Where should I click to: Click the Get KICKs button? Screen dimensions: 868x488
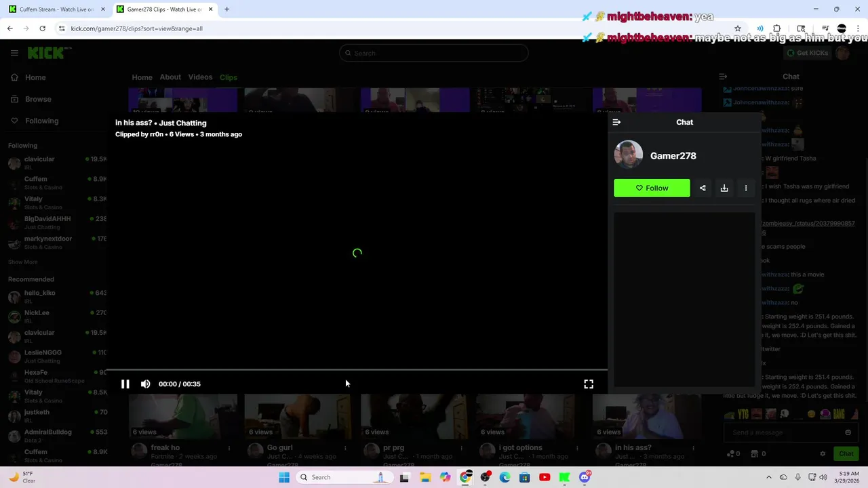(x=807, y=53)
